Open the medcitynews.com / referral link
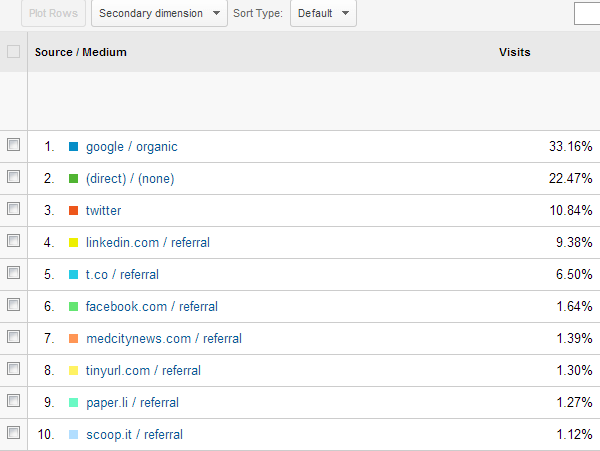The height and width of the screenshot is (451, 600). pyautogui.click(x=164, y=339)
